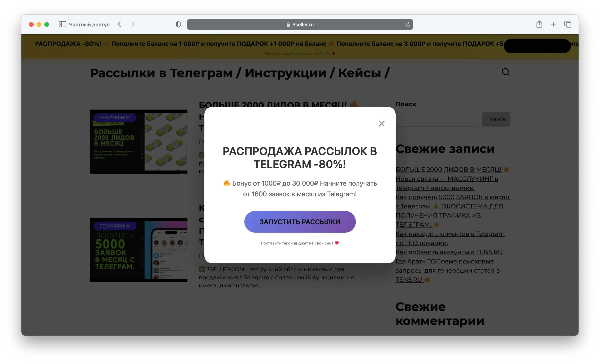The width and height of the screenshot is (600, 364).
Task: Open 'Где брать ТОПовые поисковые запросы' link
Action: 448,270
